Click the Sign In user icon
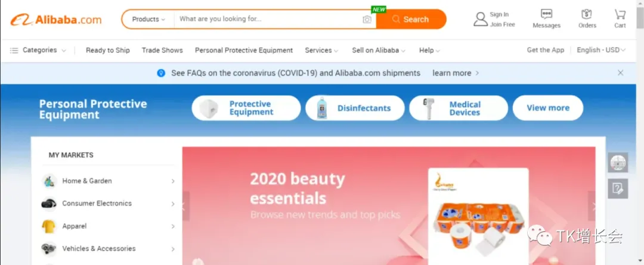 click(480, 19)
